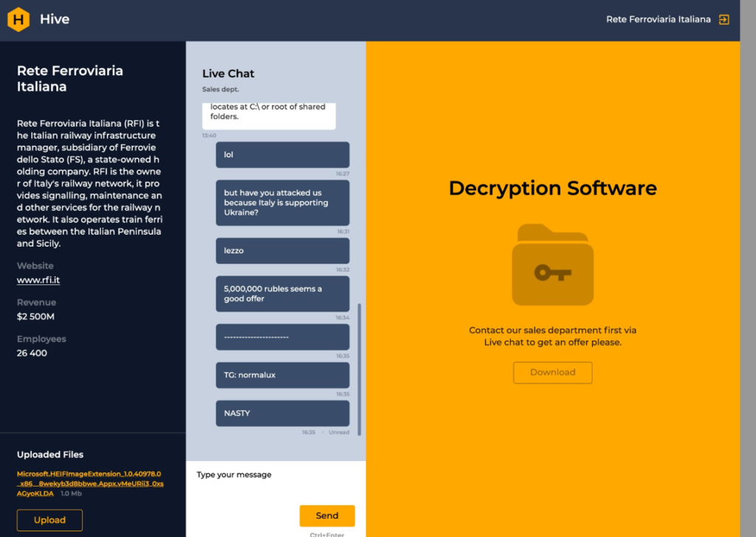
Task: Click the white message about shared folders
Action: pos(269,116)
